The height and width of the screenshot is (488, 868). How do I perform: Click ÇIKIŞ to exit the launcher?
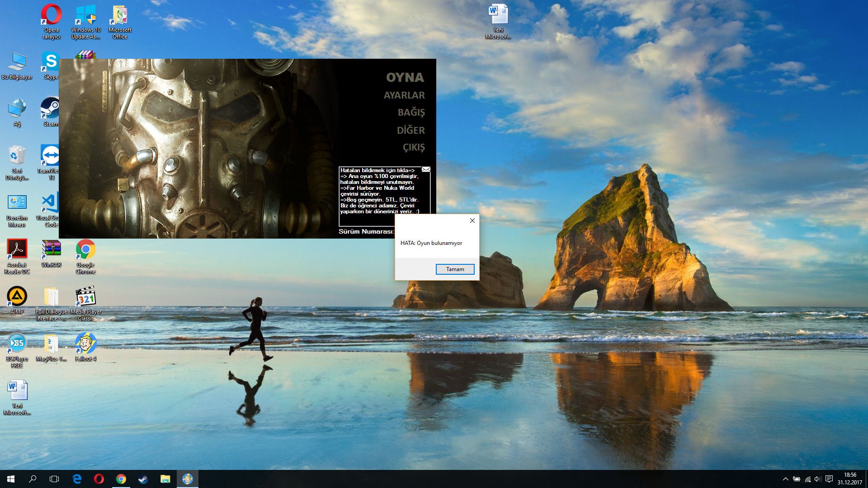coord(413,147)
